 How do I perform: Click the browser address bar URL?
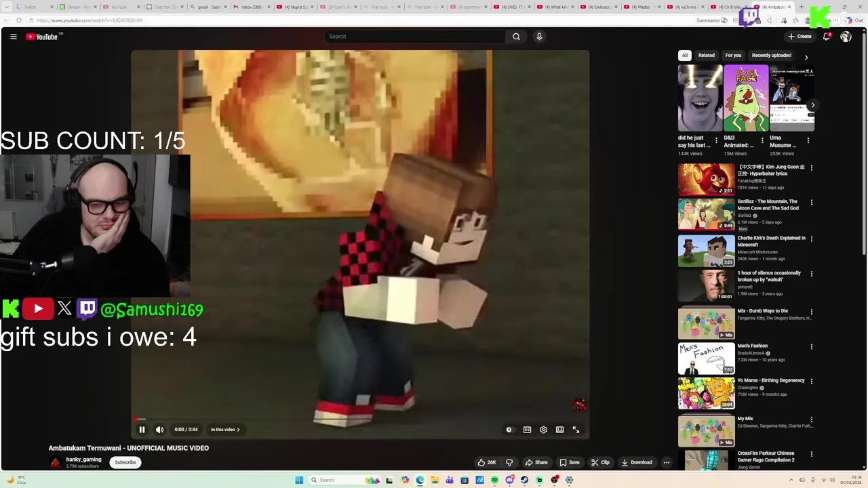pos(90,20)
